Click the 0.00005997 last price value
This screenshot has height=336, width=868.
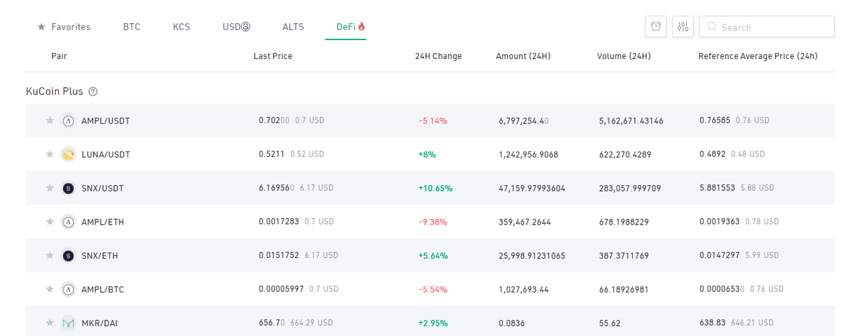click(281, 288)
